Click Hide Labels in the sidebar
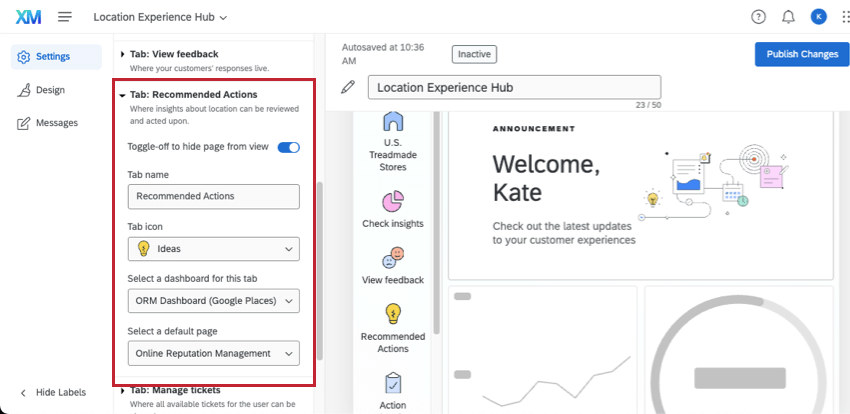The width and height of the screenshot is (850, 414). tap(60, 392)
